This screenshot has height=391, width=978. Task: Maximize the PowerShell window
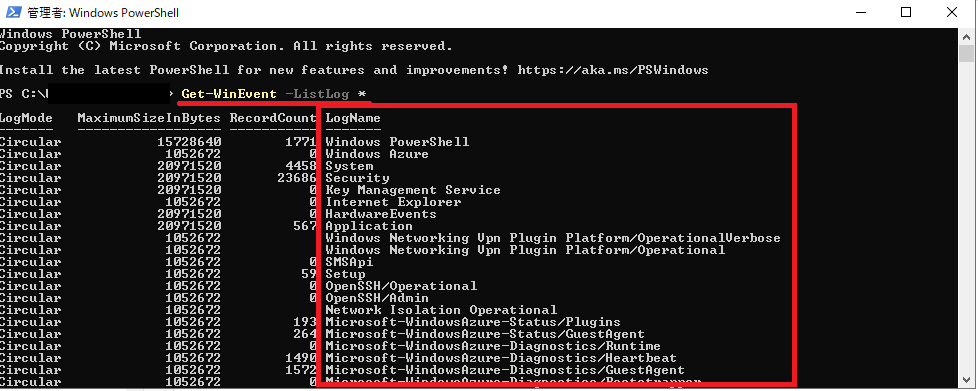pos(906,12)
